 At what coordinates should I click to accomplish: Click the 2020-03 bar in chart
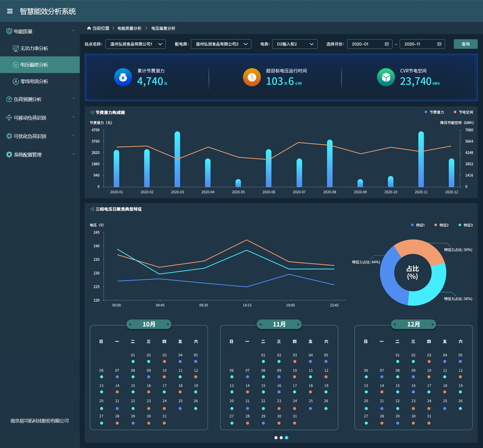pos(177,159)
